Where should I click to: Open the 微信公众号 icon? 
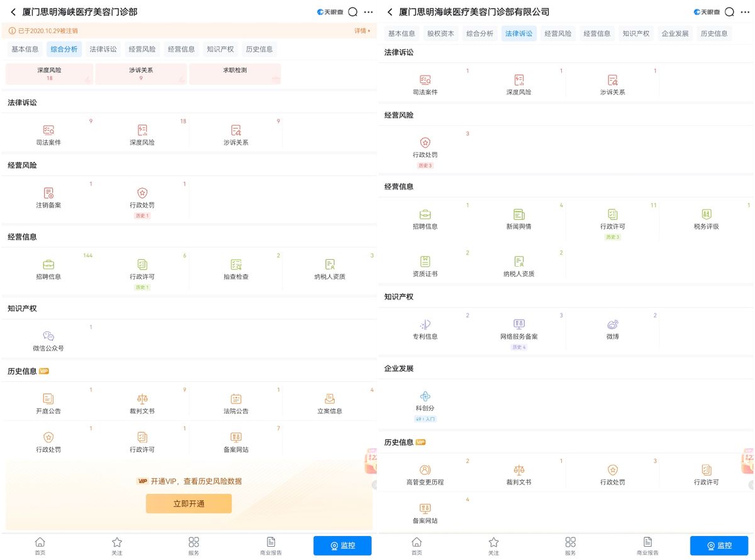point(48,339)
